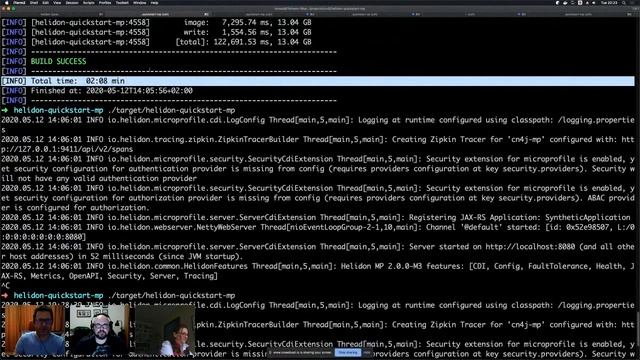640x360 pixels.
Task: Click the first Creating Zipkin Tracer log line
Action: (x=318, y=144)
